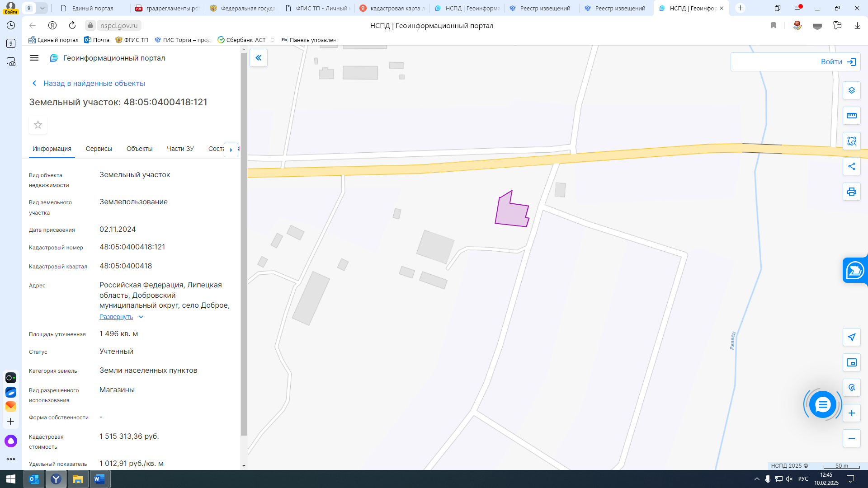Collapse the left info panel
The height and width of the screenshot is (488, 868).
pos(259,58)
